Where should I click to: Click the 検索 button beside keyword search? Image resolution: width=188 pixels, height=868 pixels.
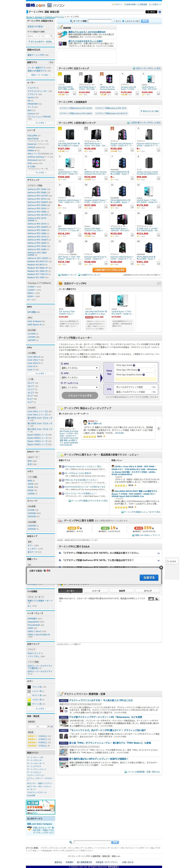coord(145,21)
